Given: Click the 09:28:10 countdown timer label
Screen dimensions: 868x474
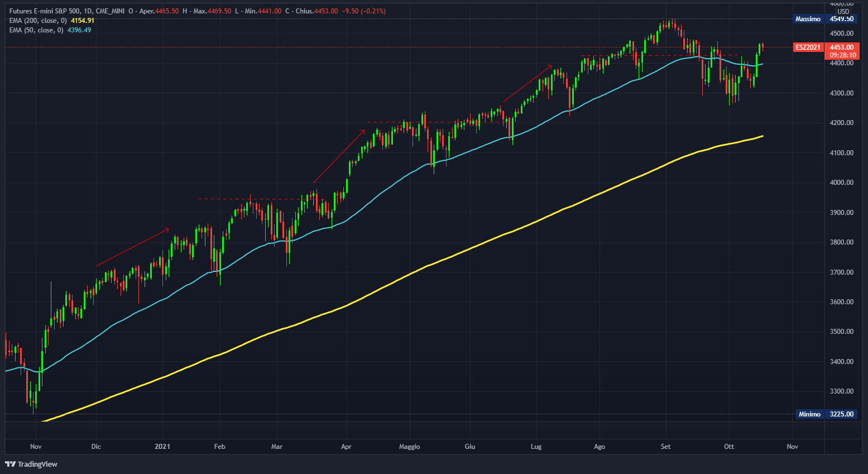Looking at the screenshot, I should (843, 55).
